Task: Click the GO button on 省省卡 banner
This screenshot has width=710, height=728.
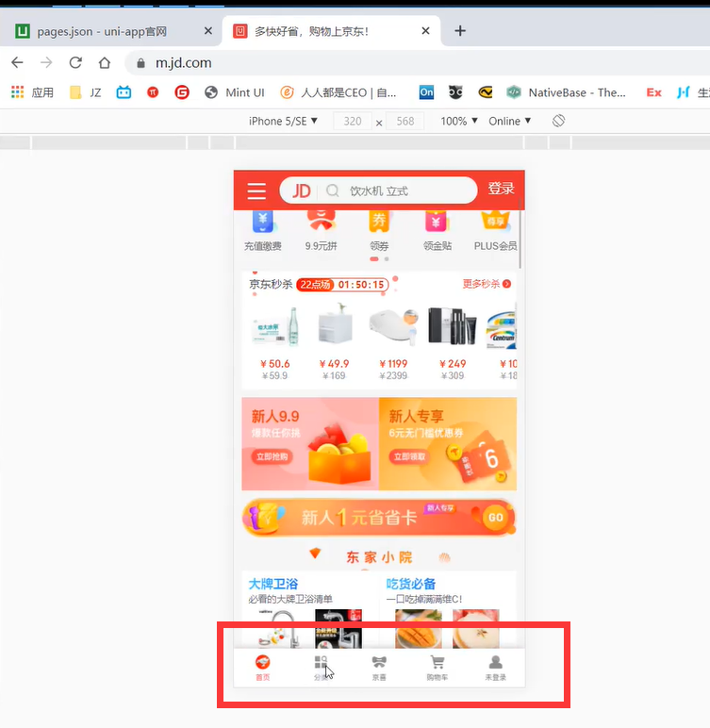Action: pyautogui.click(x=495, y=517)
